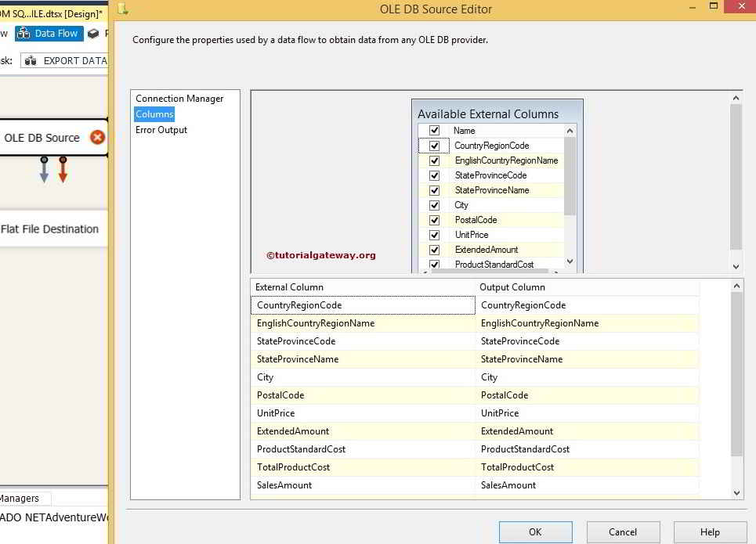Edit StateProvinceCode output column cell

[587, 341]
